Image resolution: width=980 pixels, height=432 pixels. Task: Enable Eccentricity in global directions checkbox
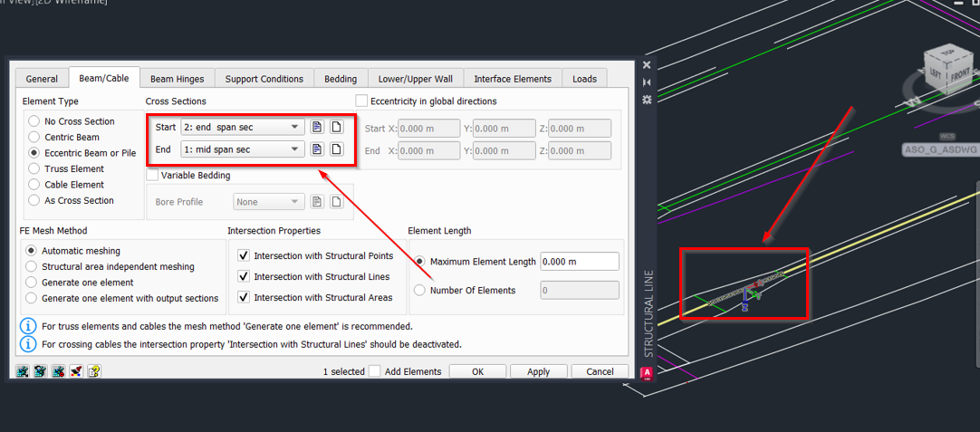pos(362,101)
